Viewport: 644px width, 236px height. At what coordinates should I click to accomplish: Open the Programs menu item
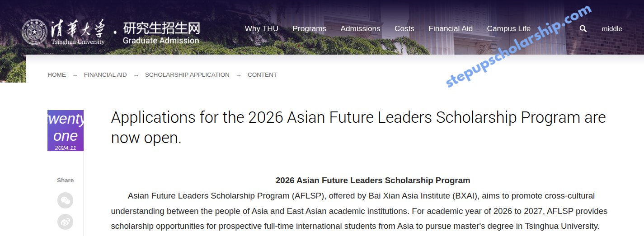[x=309, y=28]
